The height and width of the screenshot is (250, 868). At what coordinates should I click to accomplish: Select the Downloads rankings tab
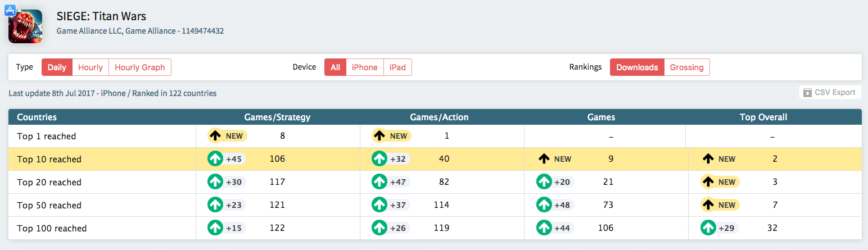[x=637, y=67]
